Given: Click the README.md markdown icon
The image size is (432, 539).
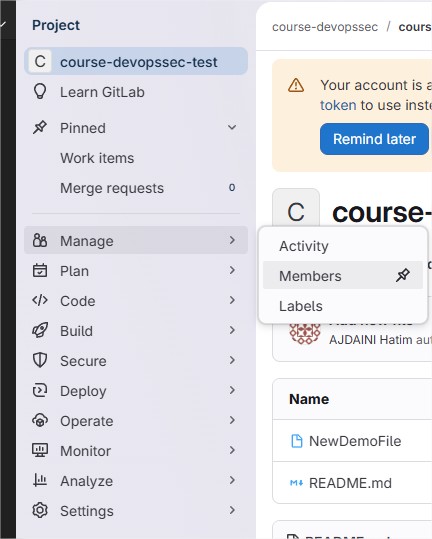Looking at the screenshot, I should click(296, 483).
